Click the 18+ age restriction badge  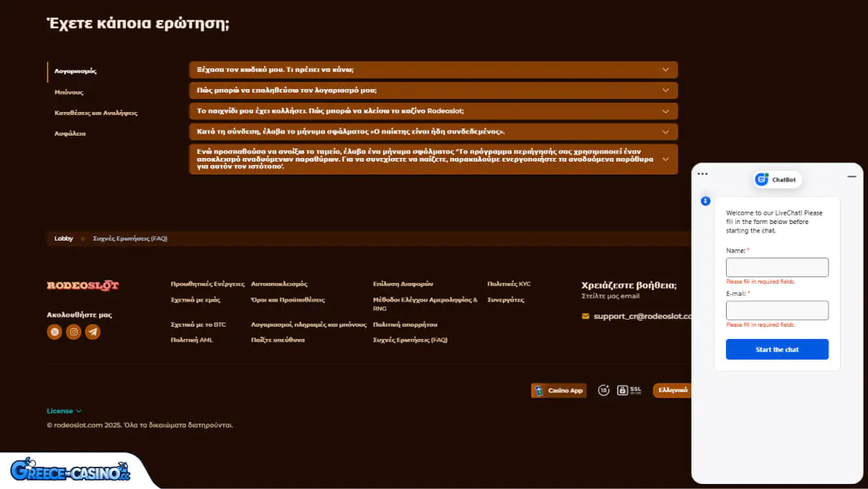603,391
